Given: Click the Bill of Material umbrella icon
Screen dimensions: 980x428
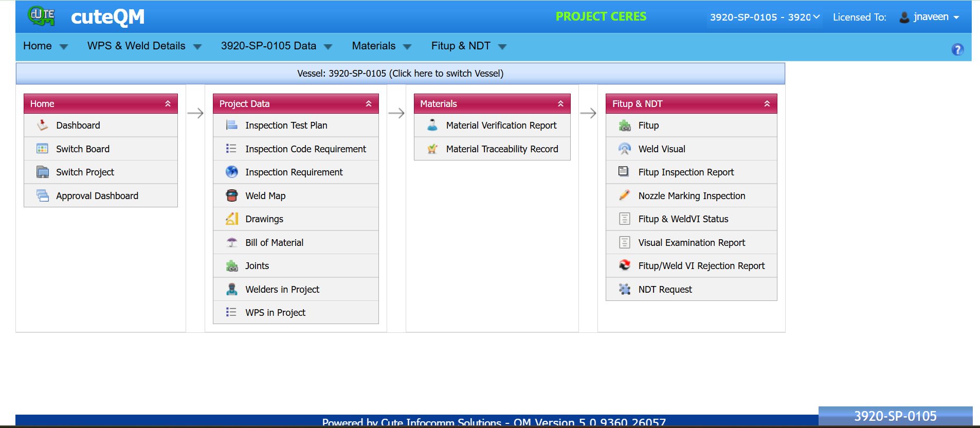Looking at the screenshot, I should point(232,242).
